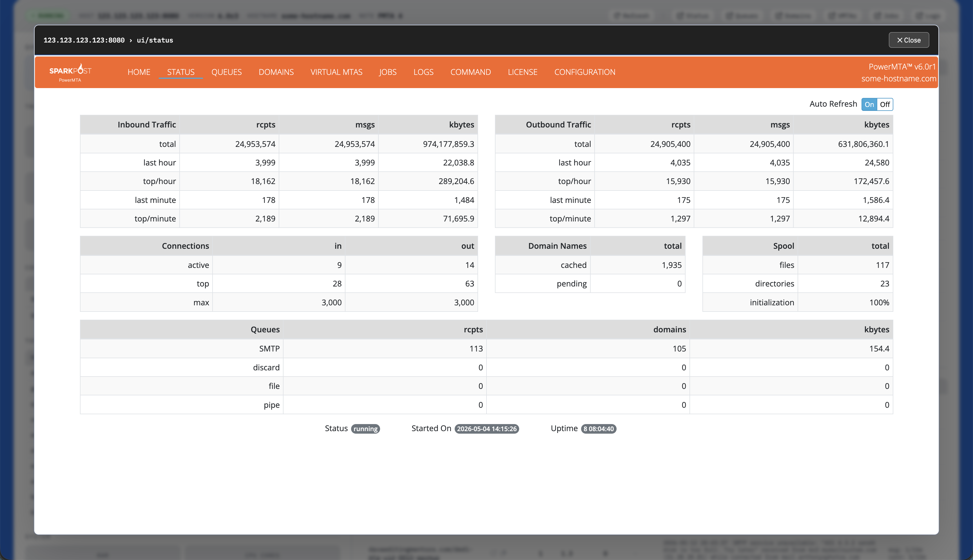
Task: Click cached domain names value 1,935
Action: point(672,265)
